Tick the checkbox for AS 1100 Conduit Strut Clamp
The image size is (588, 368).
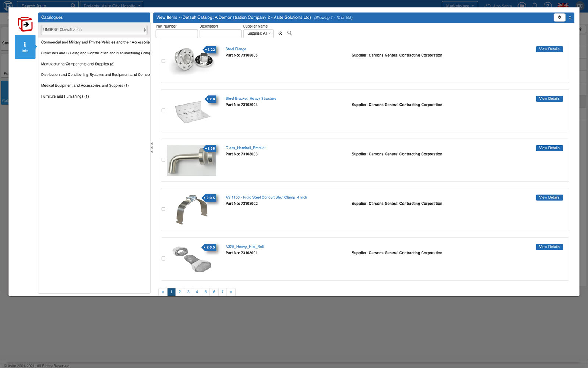(x=164, y=209)
